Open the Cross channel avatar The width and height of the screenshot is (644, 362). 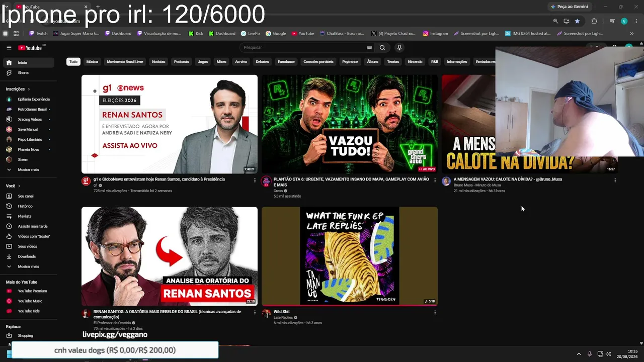(x=266, y=182)
